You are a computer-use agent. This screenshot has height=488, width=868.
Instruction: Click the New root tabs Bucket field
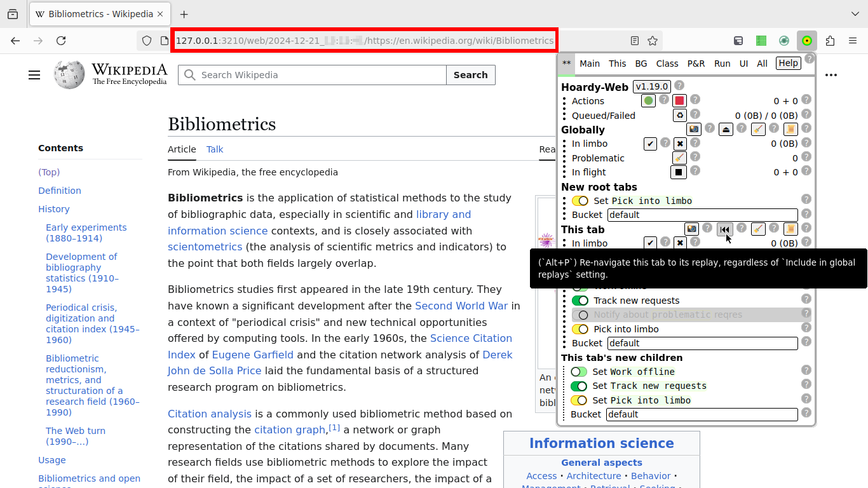pos(702,215)
